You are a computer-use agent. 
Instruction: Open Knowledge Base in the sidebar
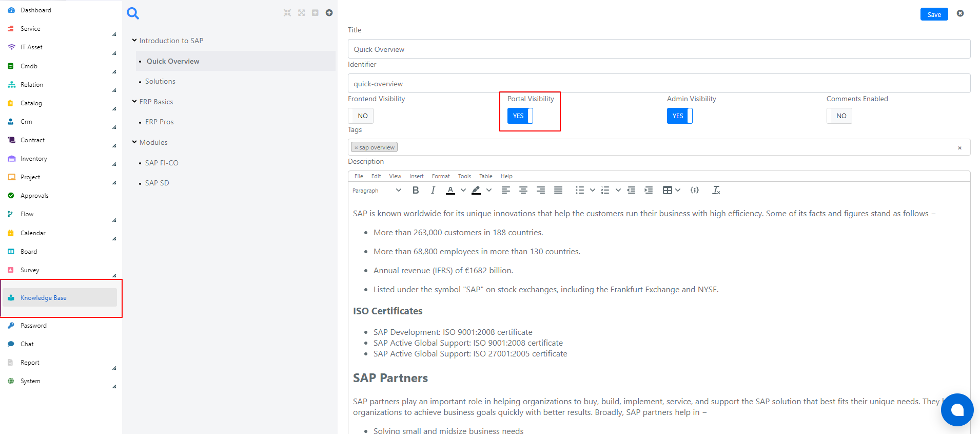60,298
